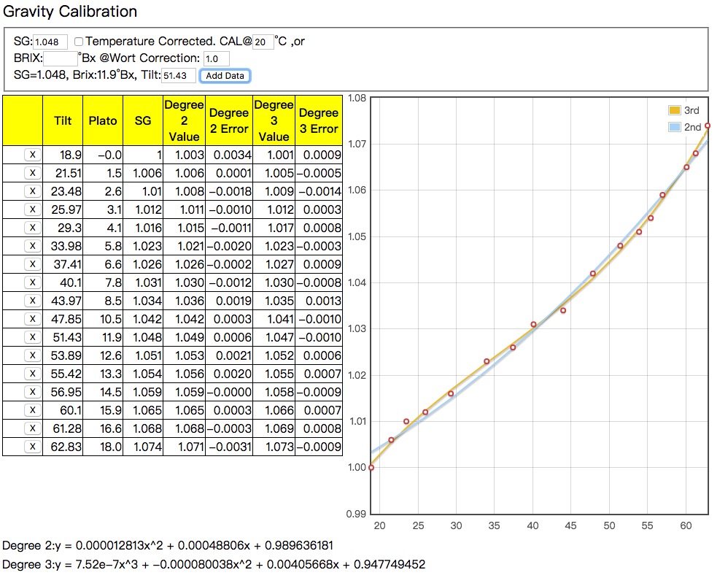Click the Wort Correction field
This screenshot has height=578, width=728.
pyautogui.click(x=217, y=58)
